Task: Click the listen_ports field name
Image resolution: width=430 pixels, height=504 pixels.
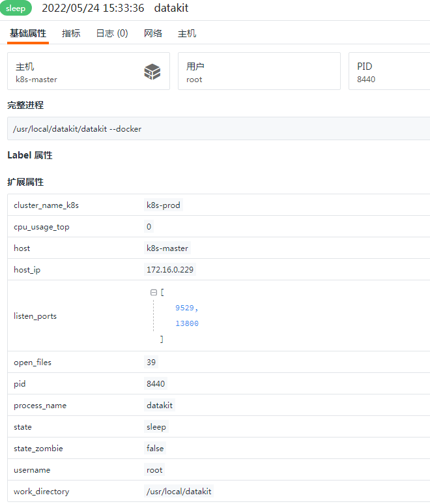Action: pos(35,316)
